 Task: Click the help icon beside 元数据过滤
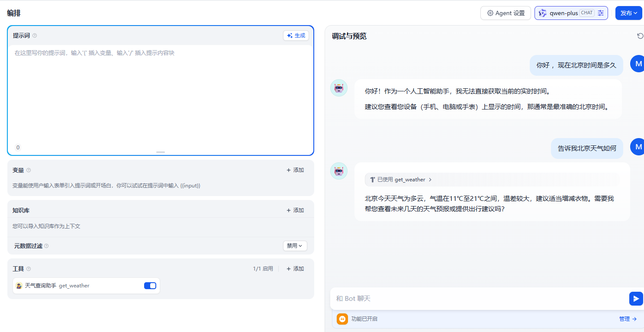(46, 246)
